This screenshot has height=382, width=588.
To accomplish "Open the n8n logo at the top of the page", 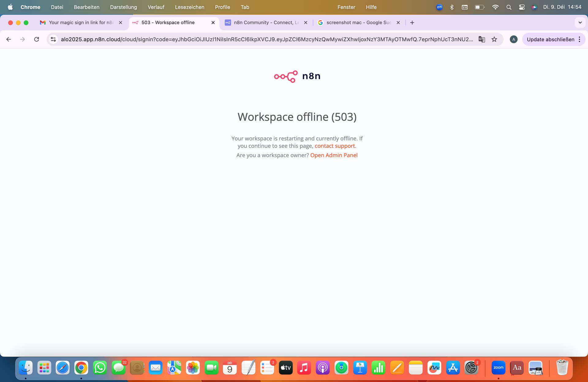I will (297, 76).
